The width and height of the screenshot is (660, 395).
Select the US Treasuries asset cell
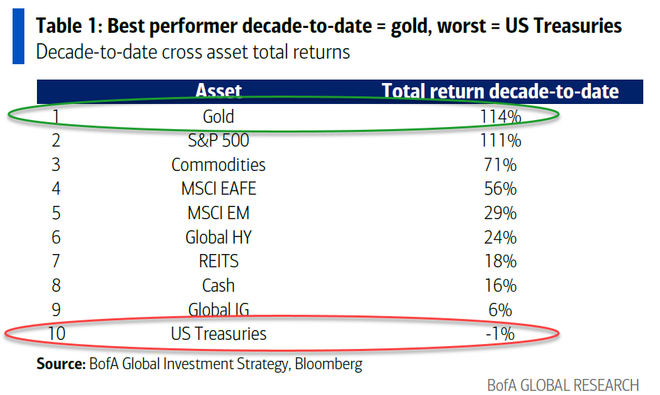pyautogui.click(x=218, y=334)
